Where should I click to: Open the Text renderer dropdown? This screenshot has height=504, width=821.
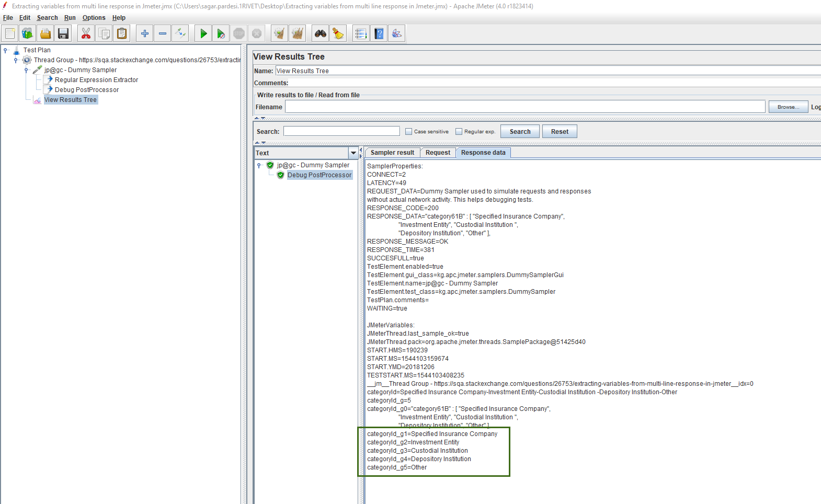[354, 153]
